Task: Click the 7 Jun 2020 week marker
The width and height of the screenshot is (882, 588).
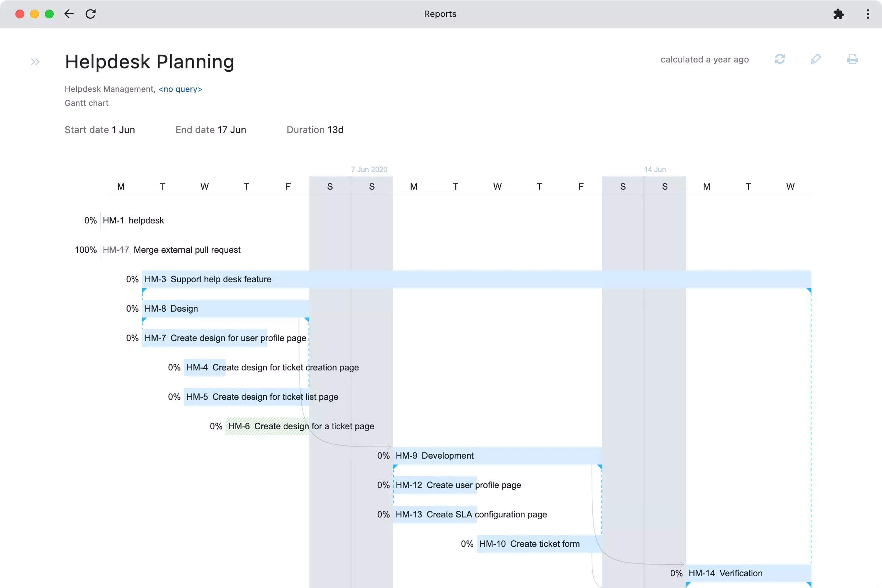Action: click(x=369, y=169)
